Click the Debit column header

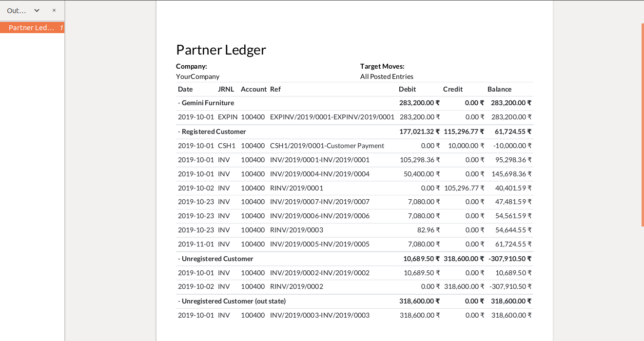pos(407,89)
